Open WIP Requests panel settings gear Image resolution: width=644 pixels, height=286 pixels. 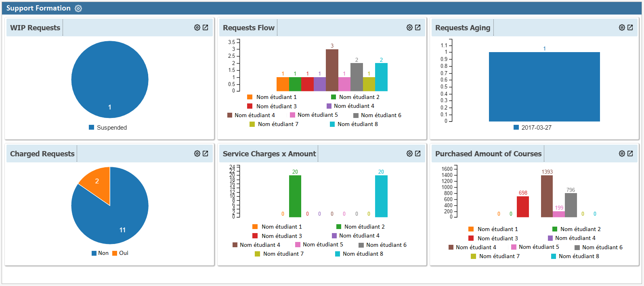[197, 27]
